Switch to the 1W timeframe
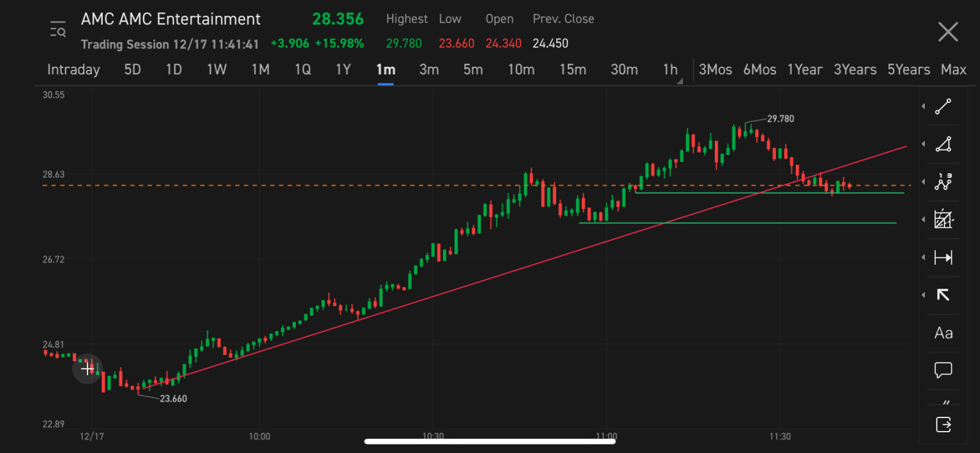 [x=217, y=69]
